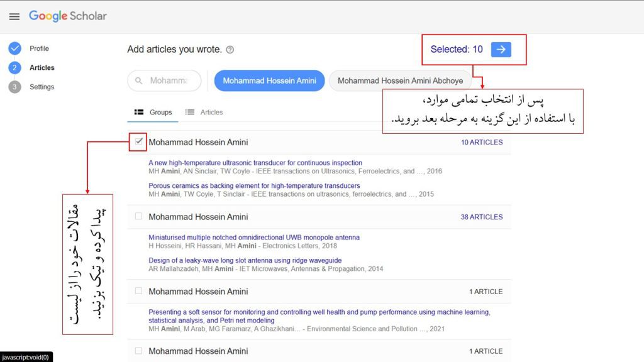
Task: Click the Groups grid view icon
Action: tap(138, 112)
